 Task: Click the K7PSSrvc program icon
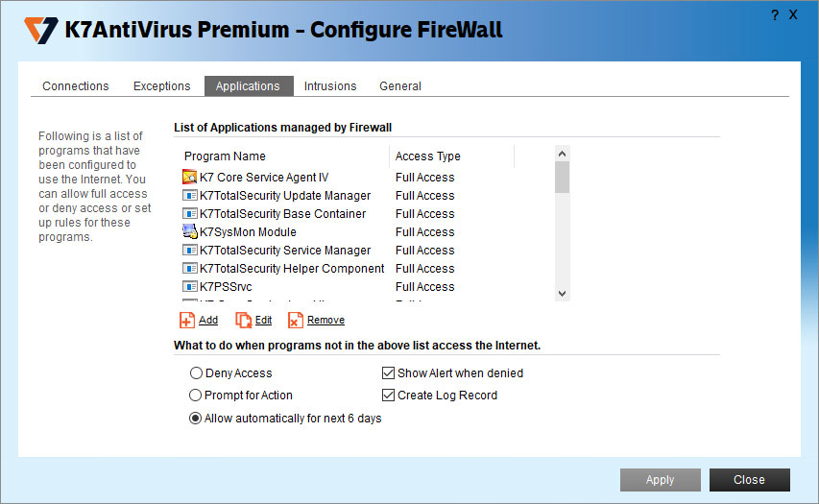[189, 286]
